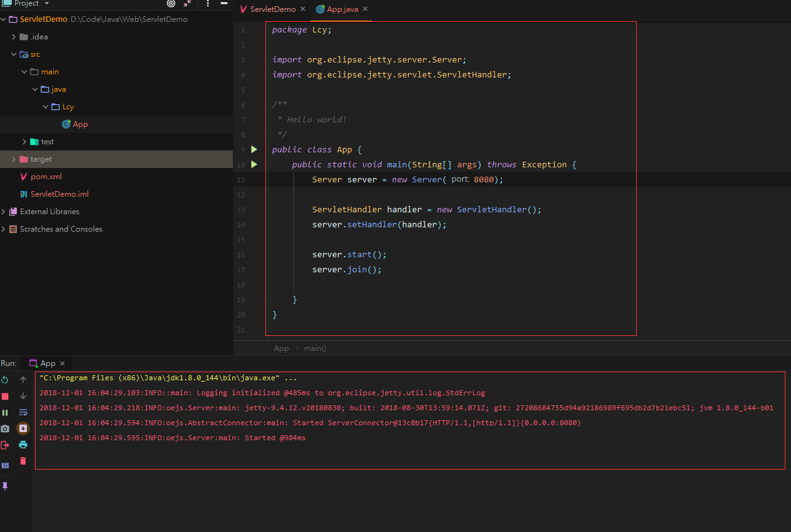Collapse the src folder
791x532 pixels.
point(14,54)
